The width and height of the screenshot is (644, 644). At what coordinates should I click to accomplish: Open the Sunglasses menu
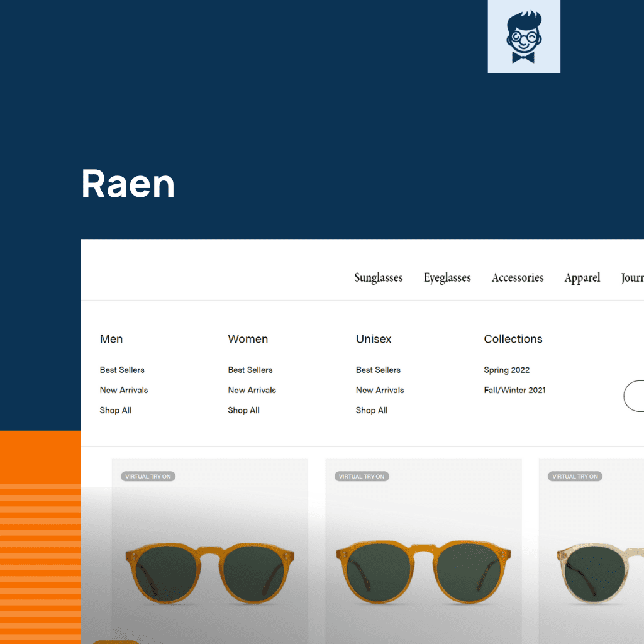point(378,277)
